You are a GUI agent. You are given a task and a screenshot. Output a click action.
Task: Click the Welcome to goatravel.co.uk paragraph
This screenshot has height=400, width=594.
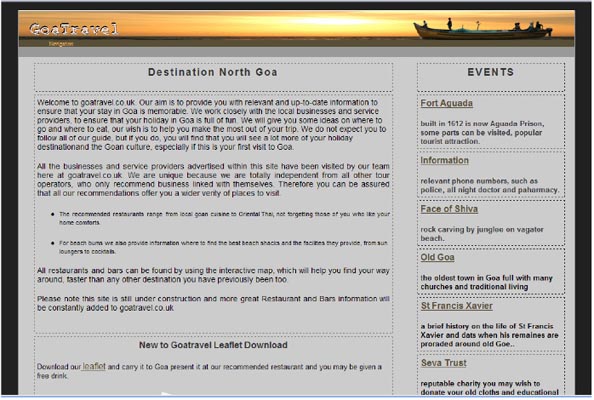point(211,125)
